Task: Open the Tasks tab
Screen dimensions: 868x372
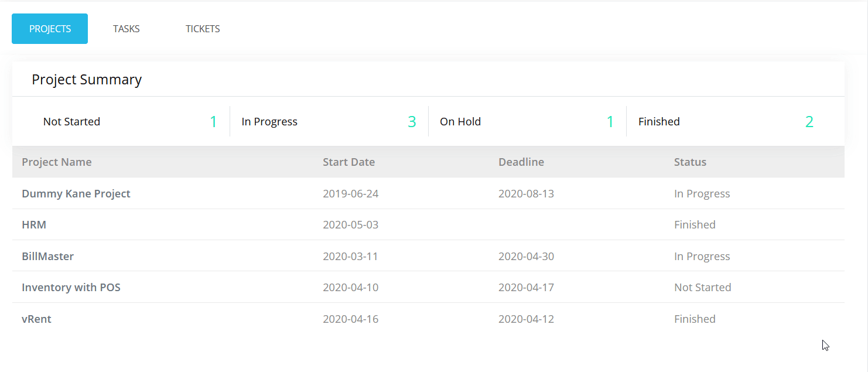Action: coord(127,29)
